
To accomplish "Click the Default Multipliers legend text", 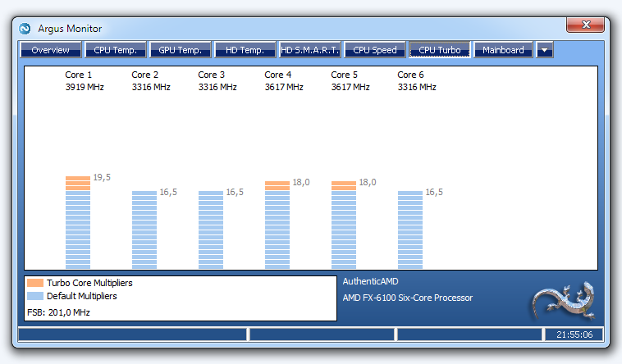I will tap(82, 296).
